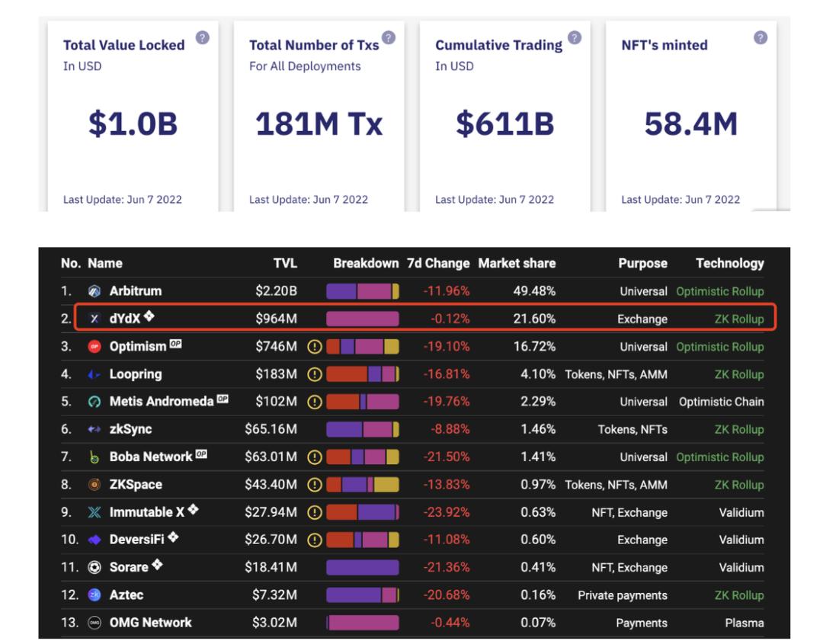The width and height of the screenshot is (823, 644).
Task: Sort by 7d Change column header
Action: click(438, 263)
